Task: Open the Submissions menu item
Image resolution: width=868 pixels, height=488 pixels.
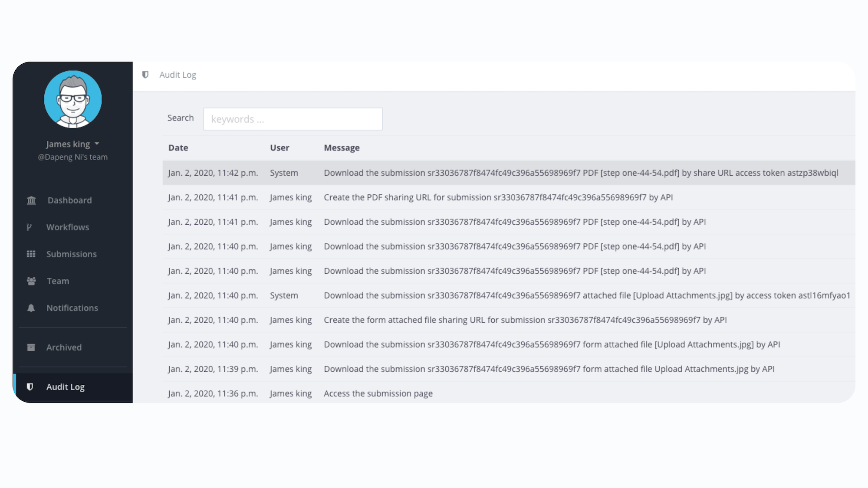Action: 71,254
